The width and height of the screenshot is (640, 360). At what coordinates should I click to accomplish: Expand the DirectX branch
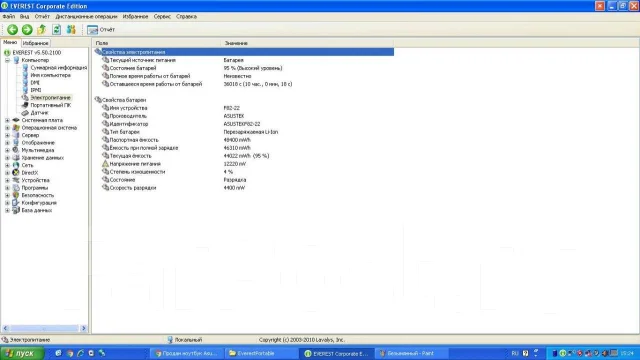click(x=7, y=173)
